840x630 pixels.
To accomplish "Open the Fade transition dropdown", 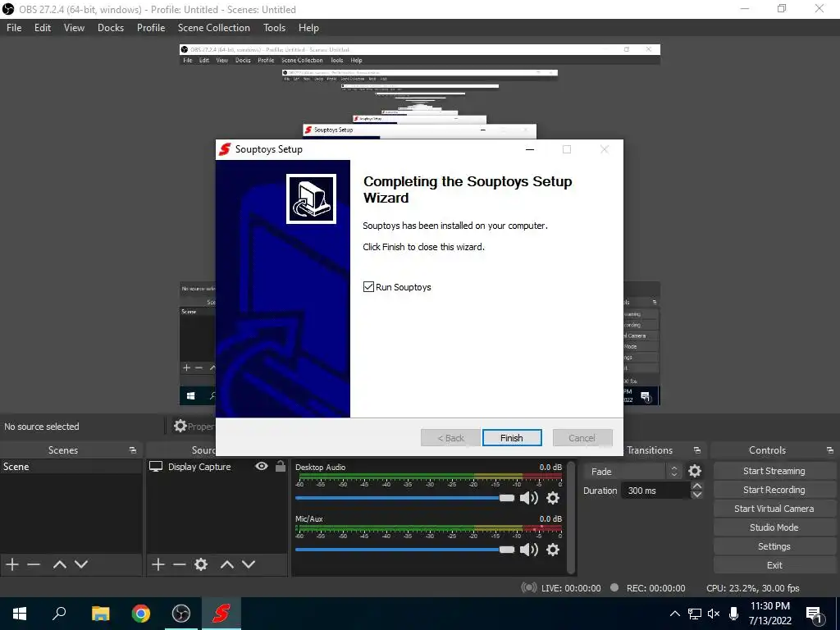I will pyautogui.click(x=632, y=472).
